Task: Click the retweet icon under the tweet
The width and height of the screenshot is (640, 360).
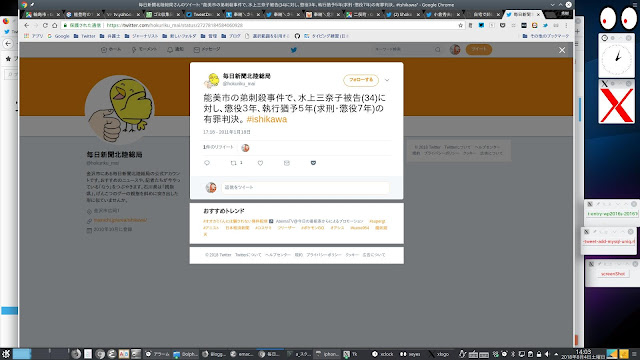Action: pos(233,163)
